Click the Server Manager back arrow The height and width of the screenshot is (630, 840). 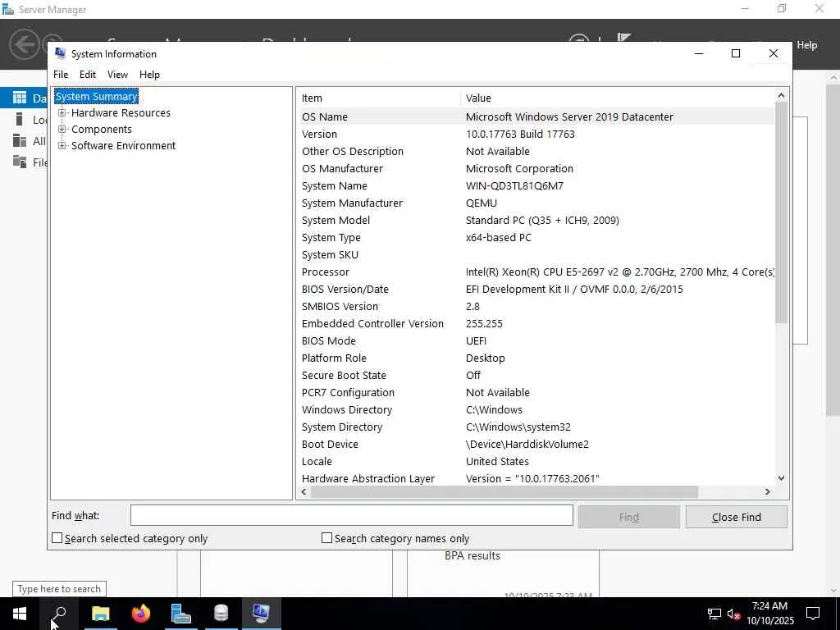pos(25,44)
